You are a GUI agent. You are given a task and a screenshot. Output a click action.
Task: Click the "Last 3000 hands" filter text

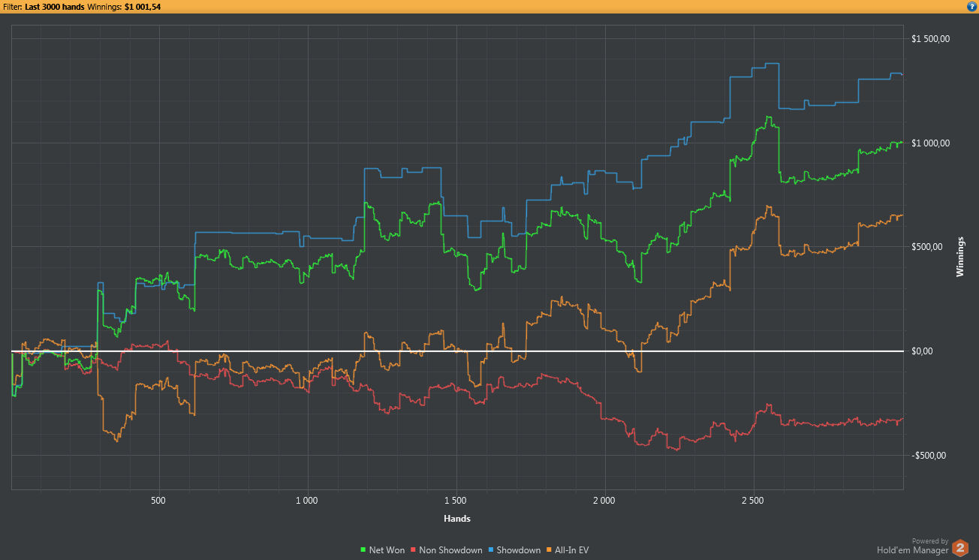(x=55, y=7)
